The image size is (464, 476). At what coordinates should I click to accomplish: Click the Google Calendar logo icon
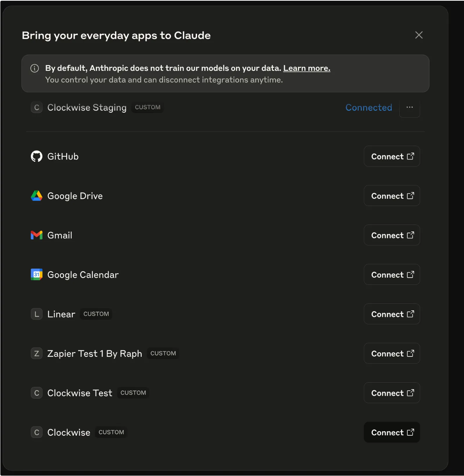(x=36, y=275)
